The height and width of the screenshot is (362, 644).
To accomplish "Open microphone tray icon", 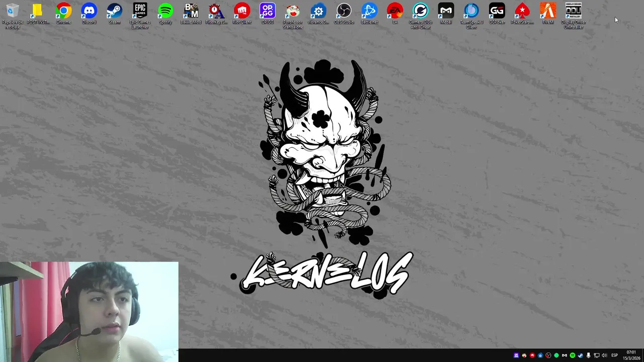I will (588, 355).
